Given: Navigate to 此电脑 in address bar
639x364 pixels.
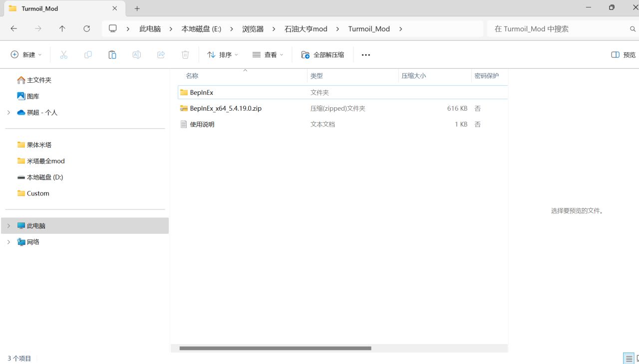Looking at the screenshot, I should pos(150,29).
